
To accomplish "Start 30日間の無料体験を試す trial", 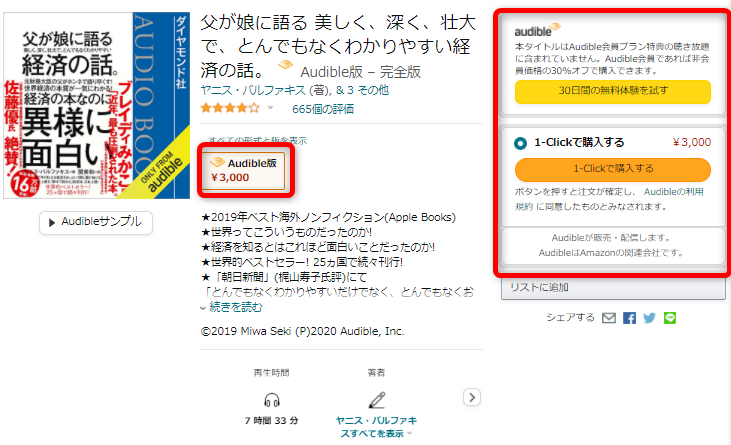I will click(613, 92).
